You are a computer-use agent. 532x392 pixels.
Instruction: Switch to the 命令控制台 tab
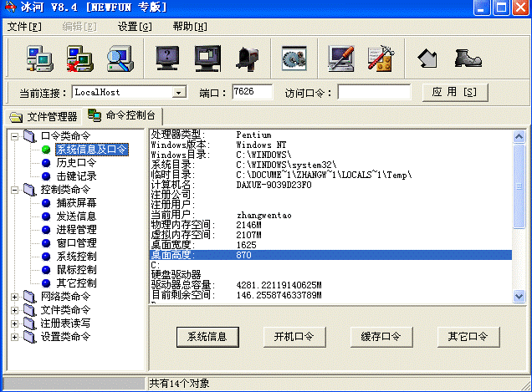tap(122, 115)
